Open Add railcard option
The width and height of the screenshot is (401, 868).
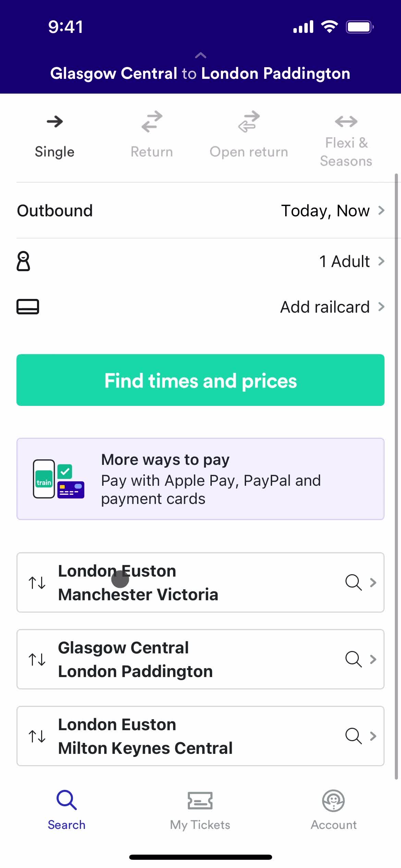tap(200, 306)
